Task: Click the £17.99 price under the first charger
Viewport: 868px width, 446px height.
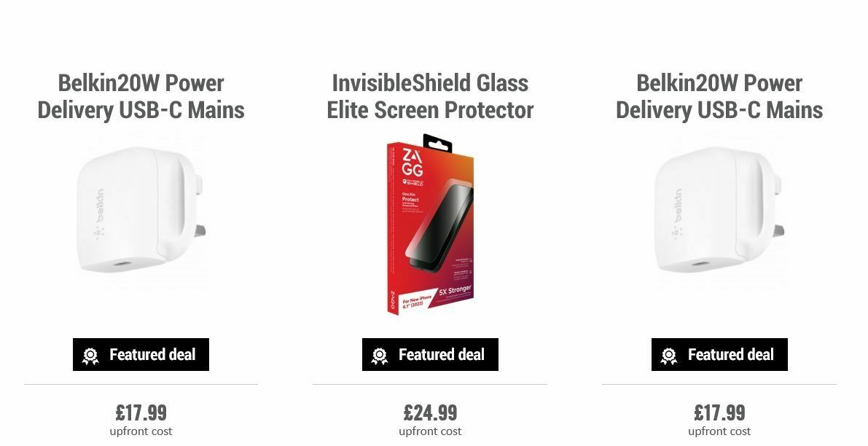Action: tap(141, 411)
